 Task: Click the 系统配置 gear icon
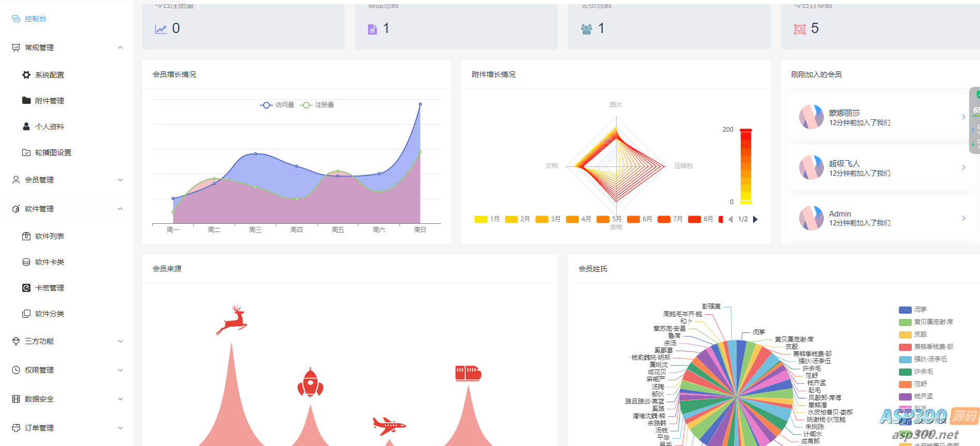click(26, 75)
